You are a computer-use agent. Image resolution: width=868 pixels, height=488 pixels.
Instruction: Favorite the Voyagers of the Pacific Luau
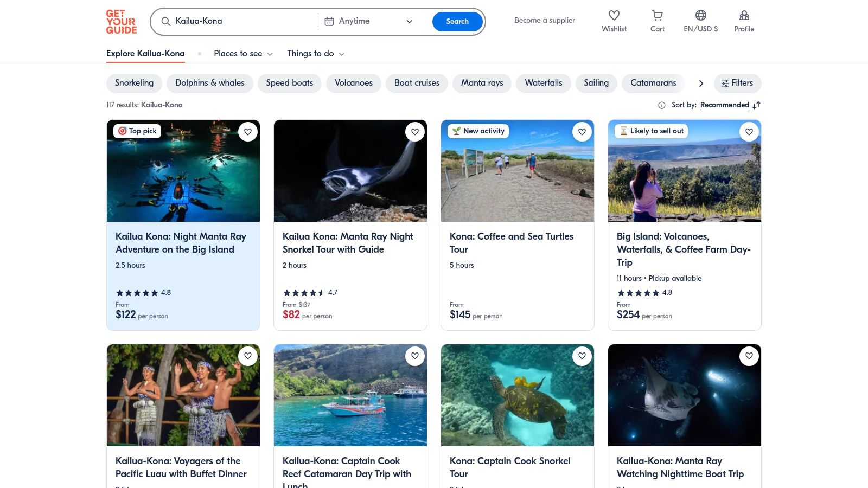click(x=248, y=356)
